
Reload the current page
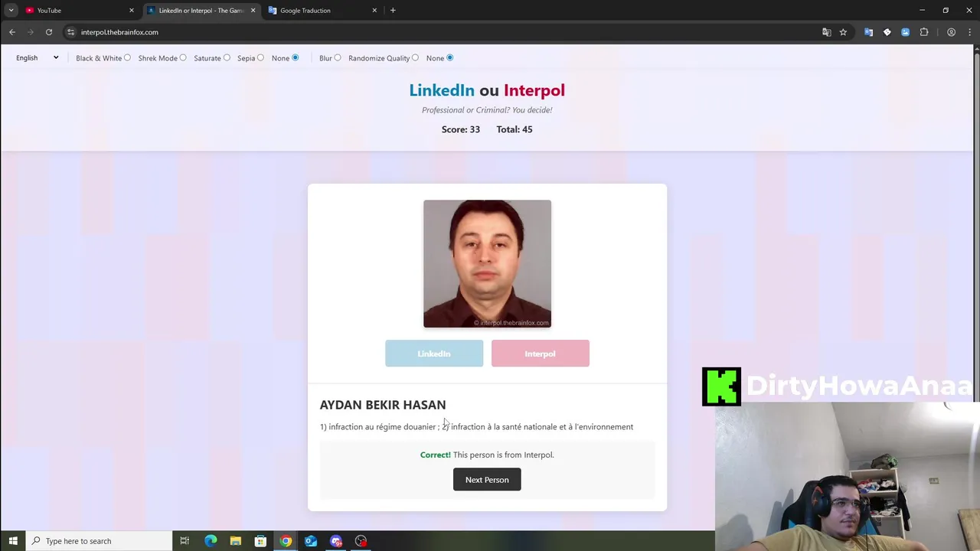tap(49, 32)
